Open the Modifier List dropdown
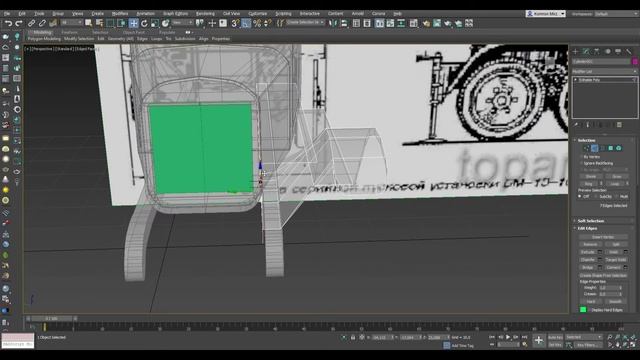 (604, 71)
